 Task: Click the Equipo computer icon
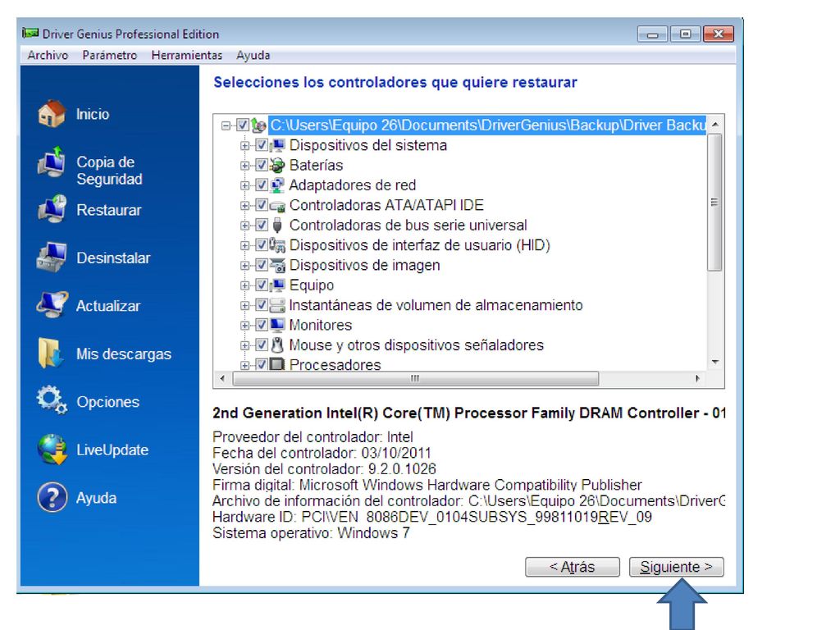pyautogui.click(x=277, y=285)
